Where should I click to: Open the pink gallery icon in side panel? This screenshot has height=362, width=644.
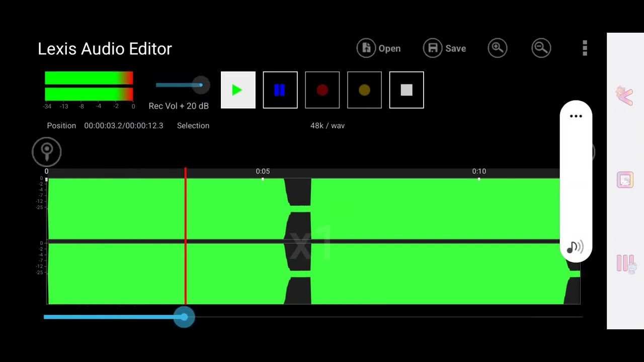click(x=625, y=180)
